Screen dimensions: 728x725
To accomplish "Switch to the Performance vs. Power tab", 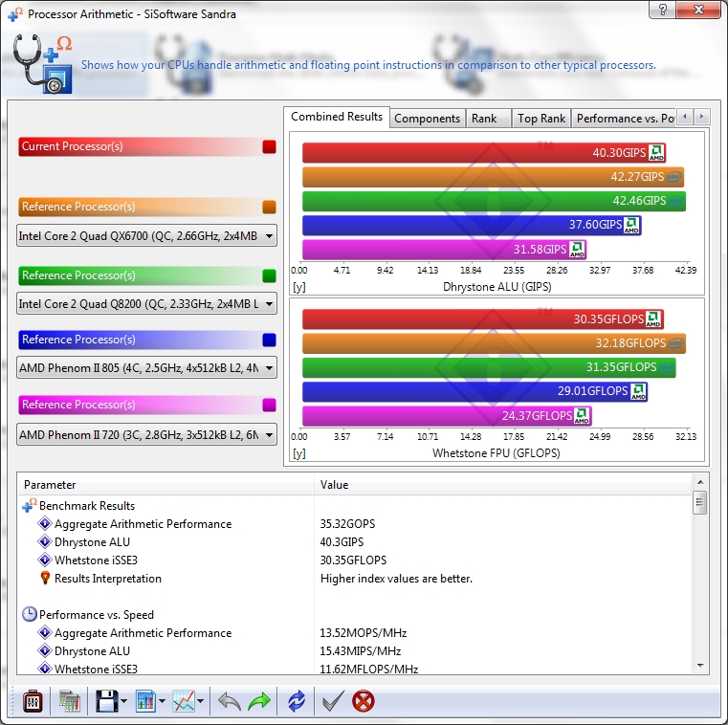I will coord(625,119).
